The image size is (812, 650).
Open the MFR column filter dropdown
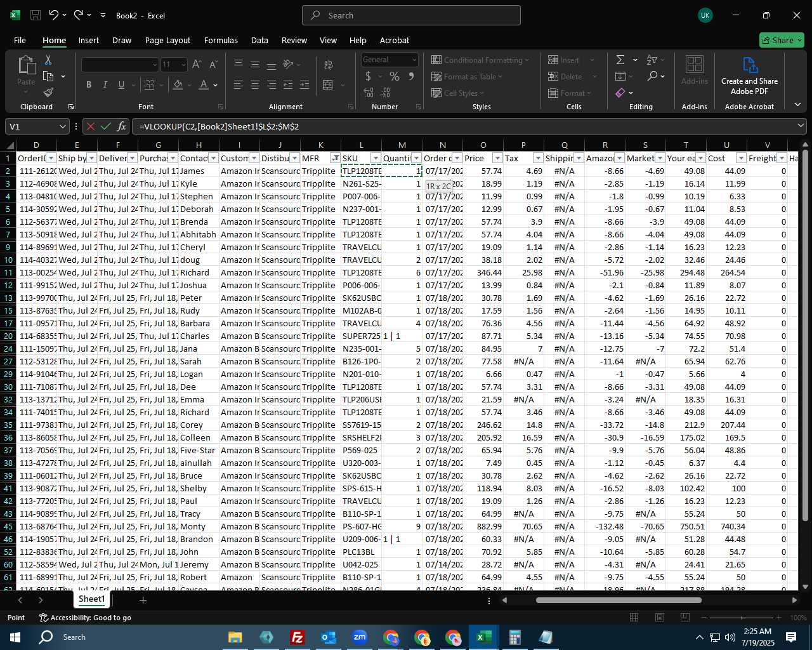point(335,158)
